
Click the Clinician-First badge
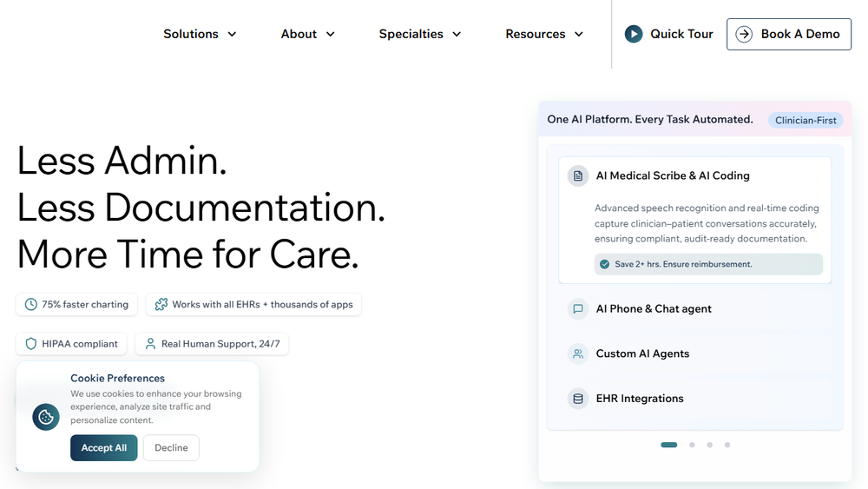coord(806,121)
